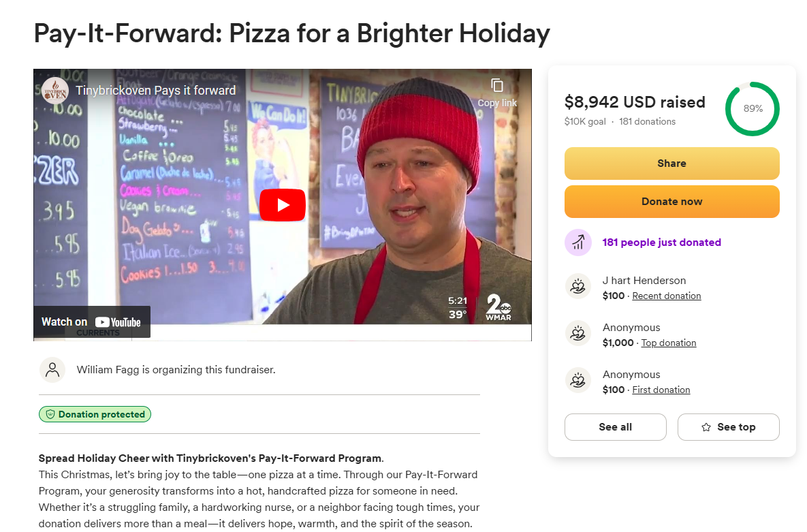Open the Tinybrickoven channel logo icon
Screen dimensions: 807x532
[55, 91]
